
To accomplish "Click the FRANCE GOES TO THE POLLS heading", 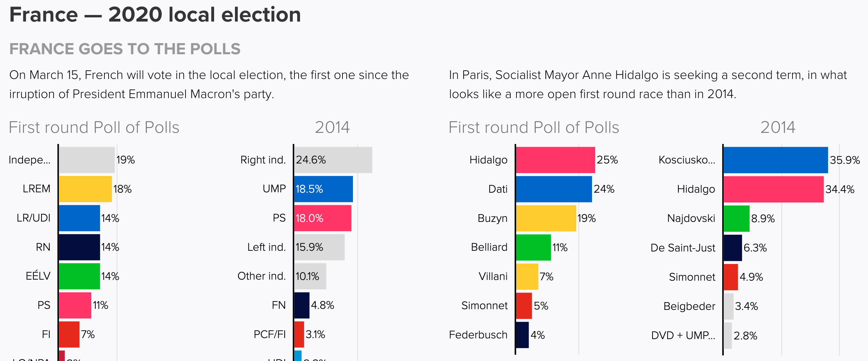I will point(125,49).
